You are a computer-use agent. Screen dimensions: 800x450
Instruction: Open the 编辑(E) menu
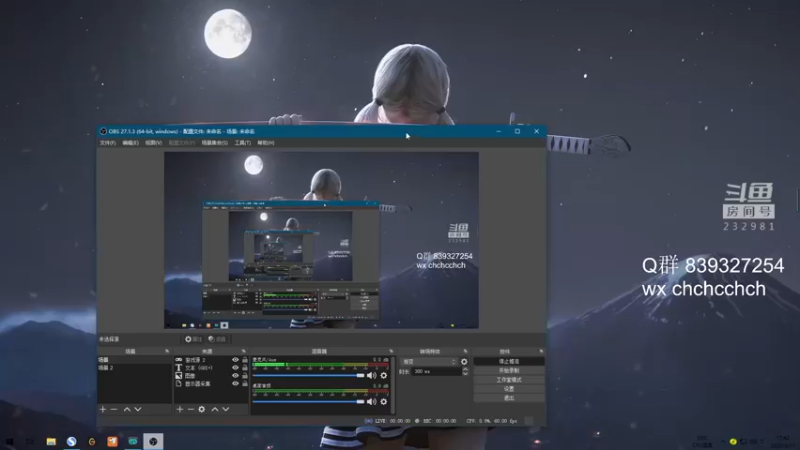click(131, 143)
